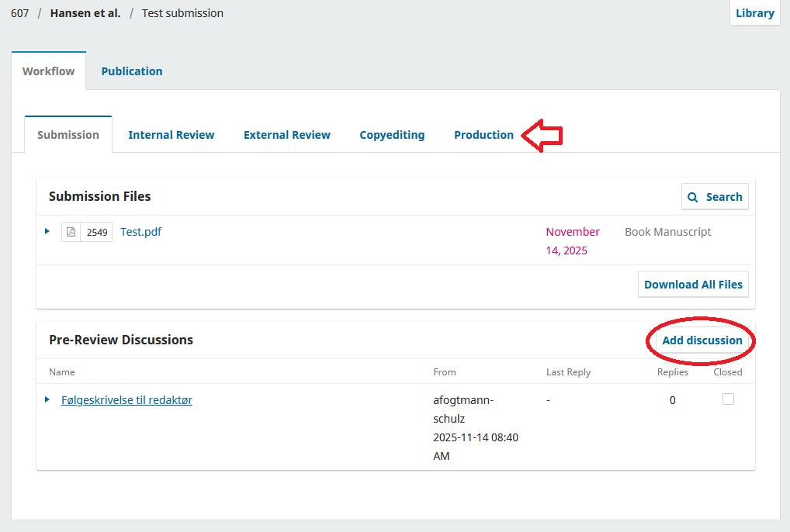Open the Production workflow stage

tap(483, 134)
